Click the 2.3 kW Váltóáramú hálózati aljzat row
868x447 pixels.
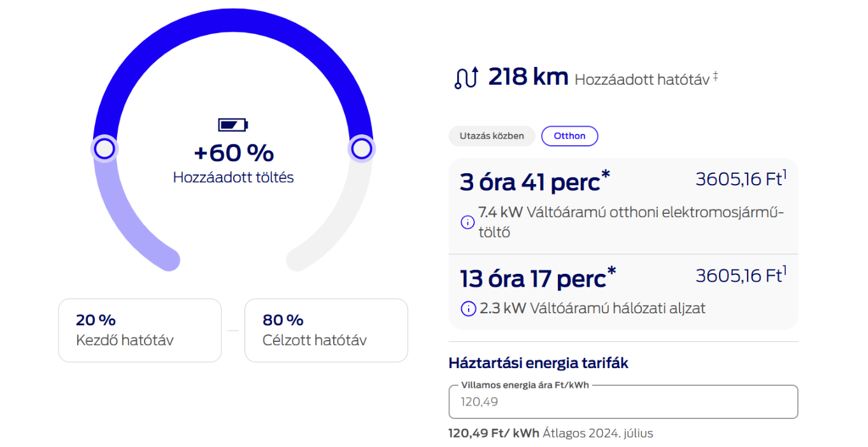[x=623, y=292]
